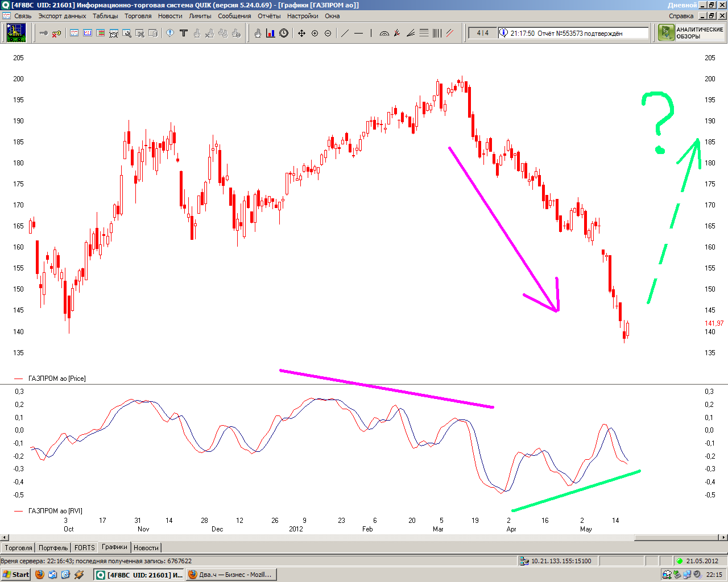Image resolution: width=728 pixels, height=582 pixels.
Task: Click the QUIK giraffe logo icon
Action: pos(16,33)
